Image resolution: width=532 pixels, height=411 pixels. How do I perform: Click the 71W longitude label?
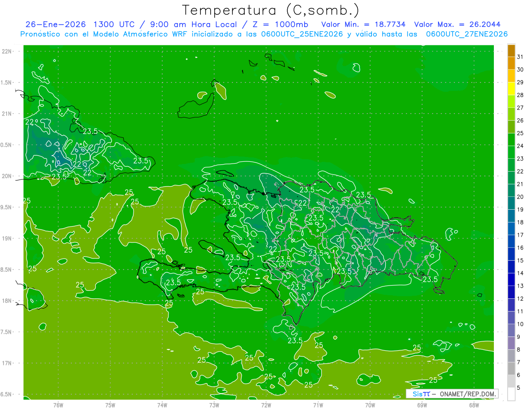(318, 405)
